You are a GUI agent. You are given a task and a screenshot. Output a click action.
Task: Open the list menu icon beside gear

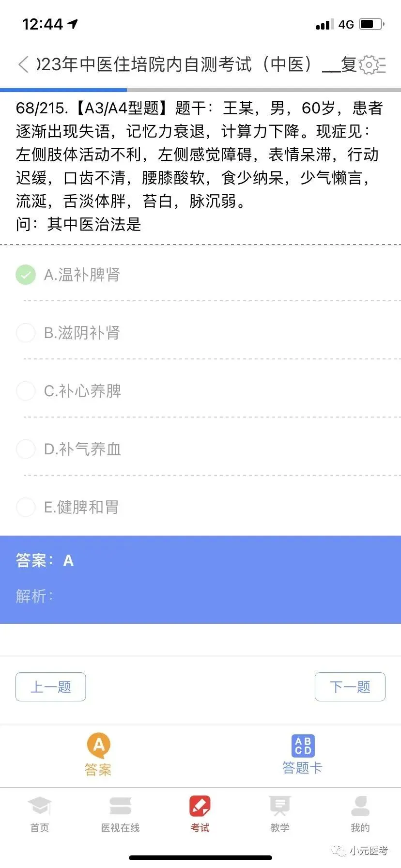point(383,65)
